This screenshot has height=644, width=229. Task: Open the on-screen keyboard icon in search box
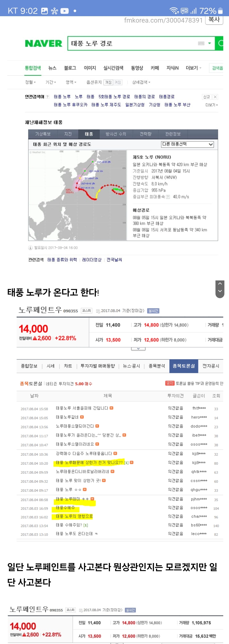click(201, 43)
